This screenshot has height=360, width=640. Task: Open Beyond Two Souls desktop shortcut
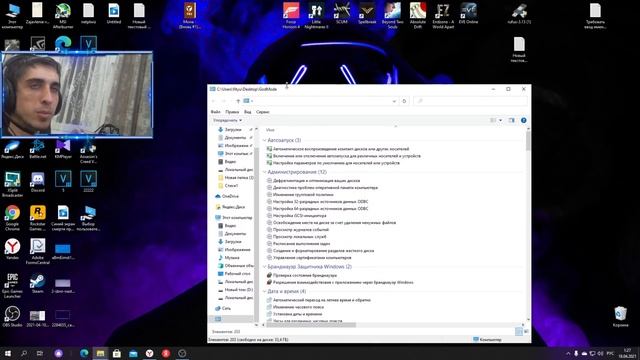(x=392, y=15)
